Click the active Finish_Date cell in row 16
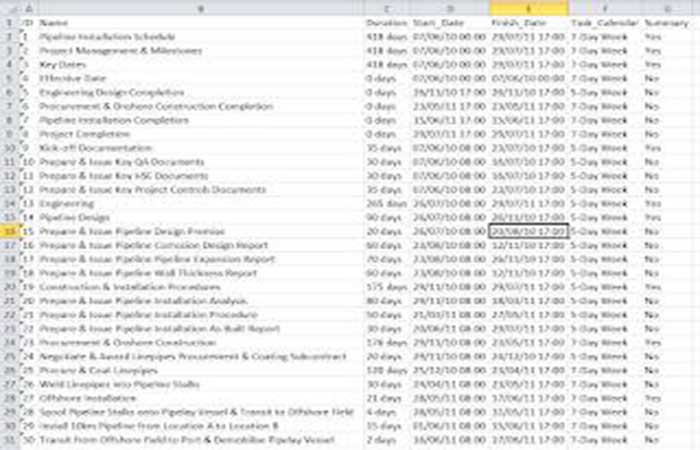Screen dimensions: 700x450 click(529, 231)
